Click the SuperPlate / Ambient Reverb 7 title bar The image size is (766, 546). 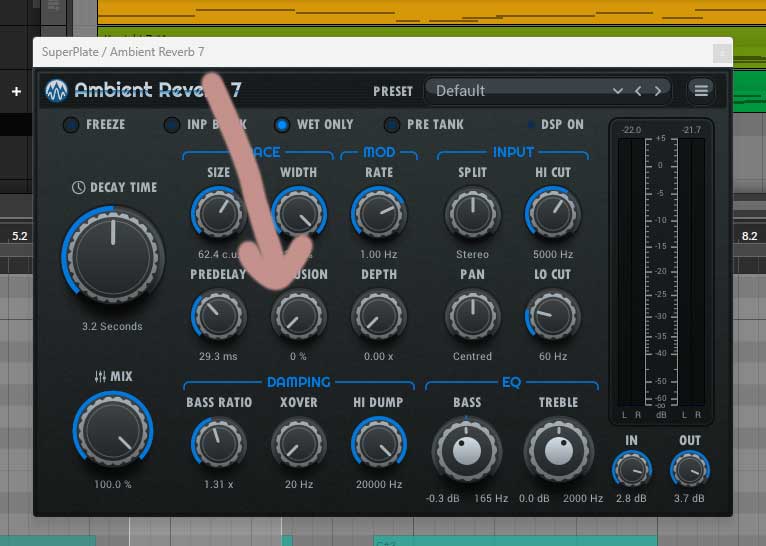point(383,52)
